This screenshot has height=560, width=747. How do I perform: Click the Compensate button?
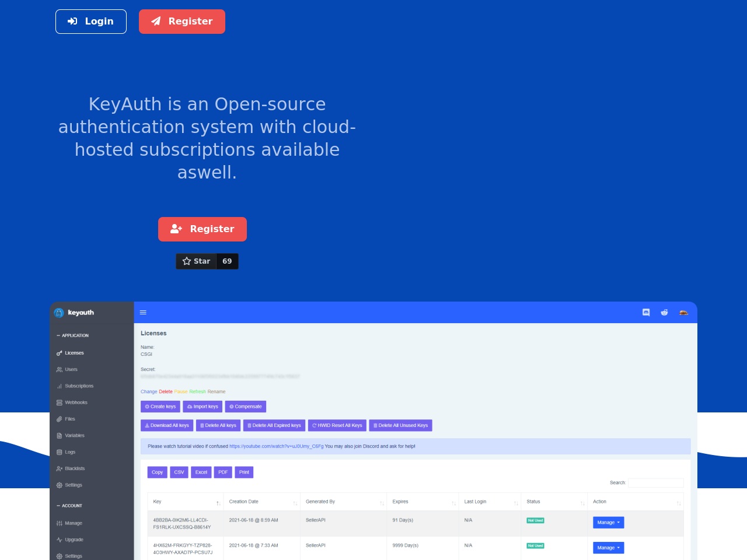pos(246,407)
